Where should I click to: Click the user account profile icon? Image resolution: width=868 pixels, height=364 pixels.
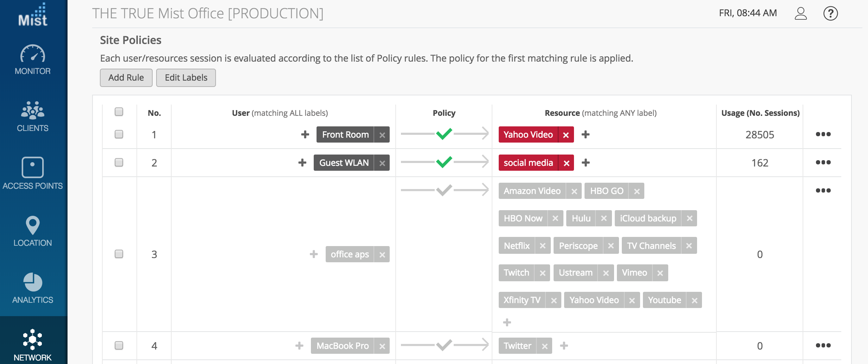(x=801, y=14)
